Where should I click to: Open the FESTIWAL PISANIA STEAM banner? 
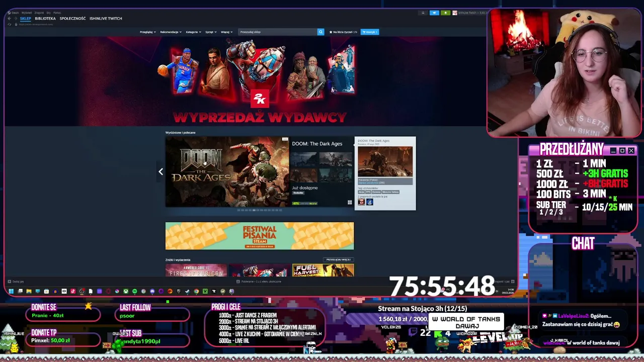pos(260,236)
